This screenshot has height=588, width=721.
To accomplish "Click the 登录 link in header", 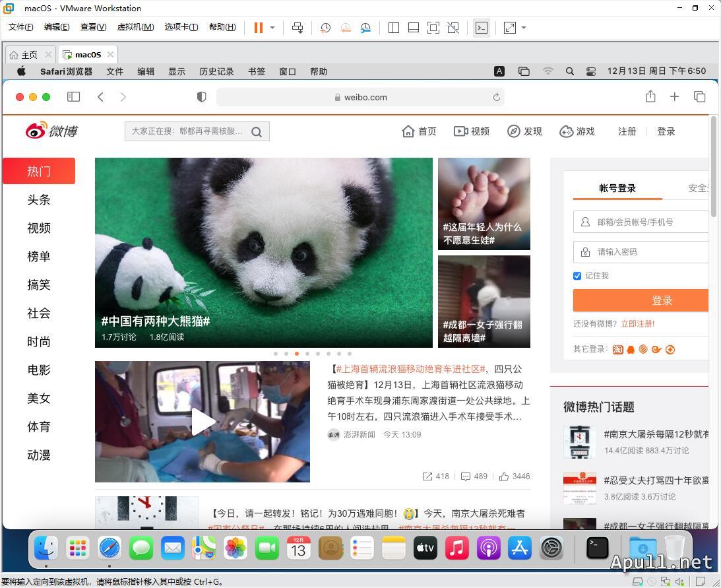I will pos(666,131).
